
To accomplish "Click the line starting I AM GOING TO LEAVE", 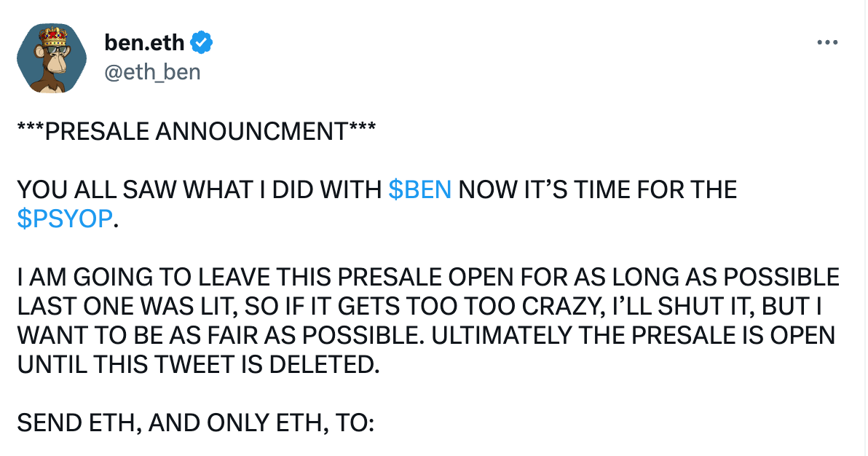I will tap(428, 277).
